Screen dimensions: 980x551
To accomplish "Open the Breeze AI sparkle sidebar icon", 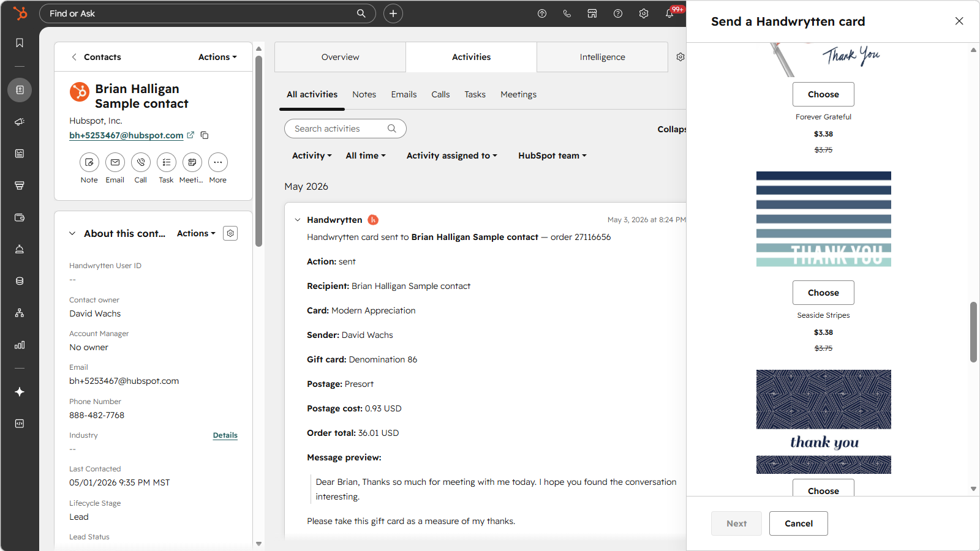I will 20,392.
